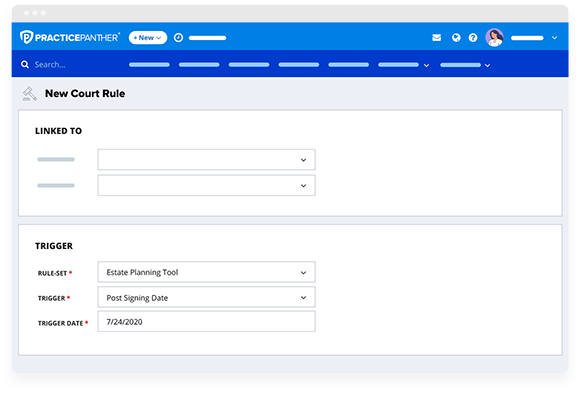Click the Trigger Date field 7/24/2020
The image size is (581, 393).
tap(206, 322)
